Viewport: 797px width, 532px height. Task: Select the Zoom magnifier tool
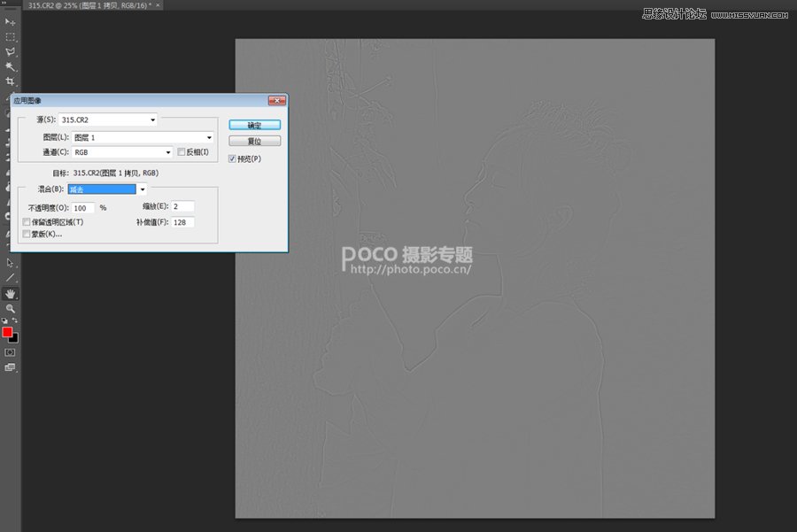(x=10, y=308)
